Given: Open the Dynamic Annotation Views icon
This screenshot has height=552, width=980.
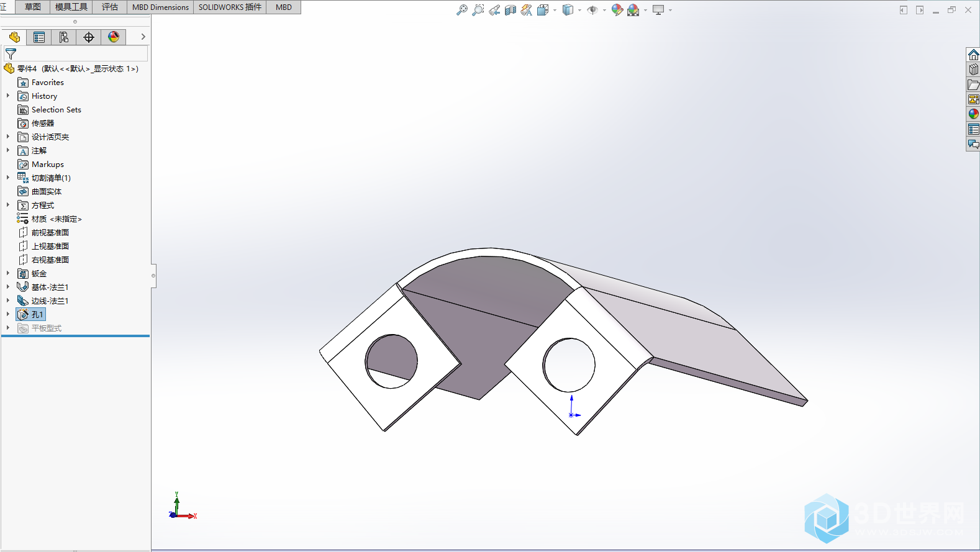Looking at the screenshot, I should coord(527,10).
